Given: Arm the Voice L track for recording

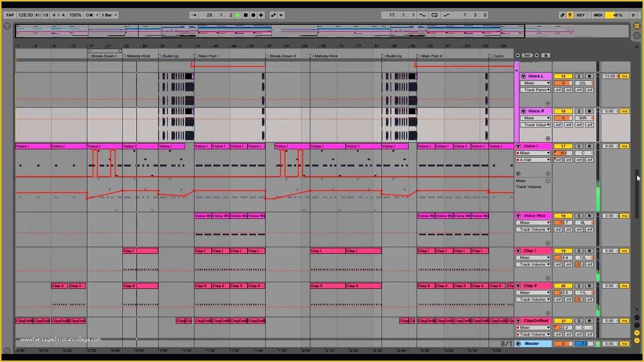Looking at the screenshot, I should [589, 76].
